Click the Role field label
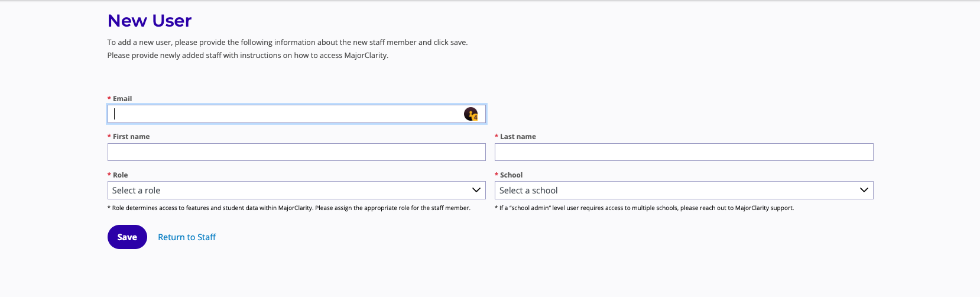The width and height of the screenshot is (980, 297). point(120,175)
